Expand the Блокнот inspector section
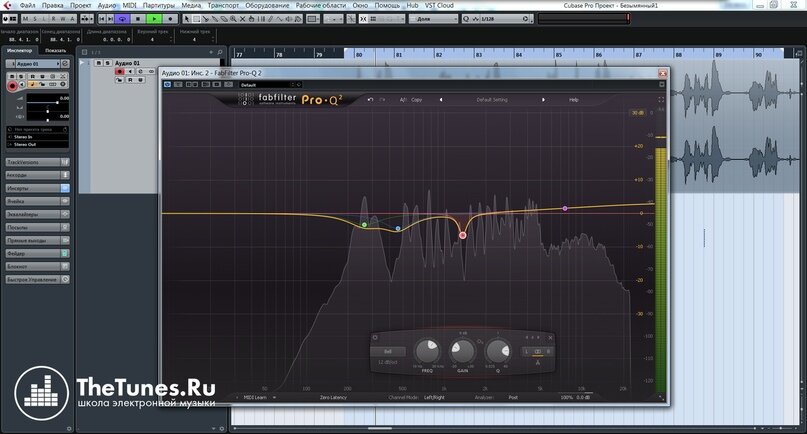This screenshot has width=807, height=434. [37, 266]
